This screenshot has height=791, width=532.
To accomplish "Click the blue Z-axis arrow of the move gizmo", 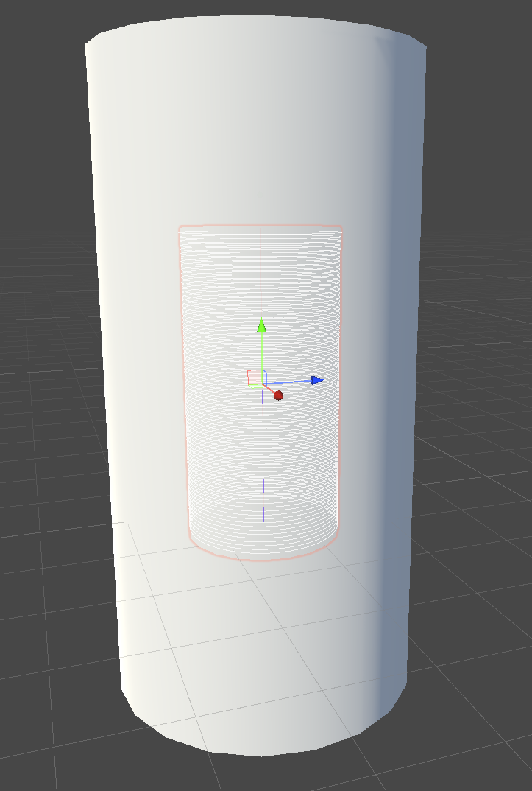I will click(x=317, y=380).
